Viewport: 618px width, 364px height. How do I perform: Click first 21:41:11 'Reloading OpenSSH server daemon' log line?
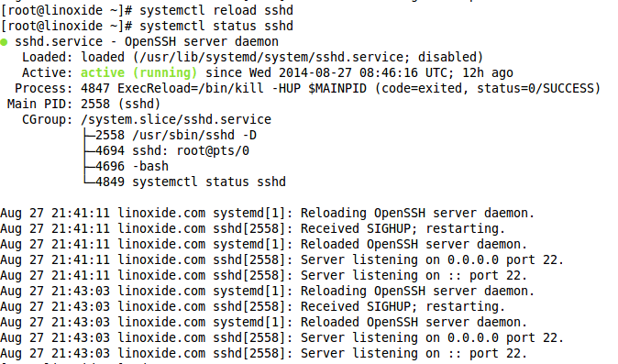pyautogui.click(x=267, y=213)
